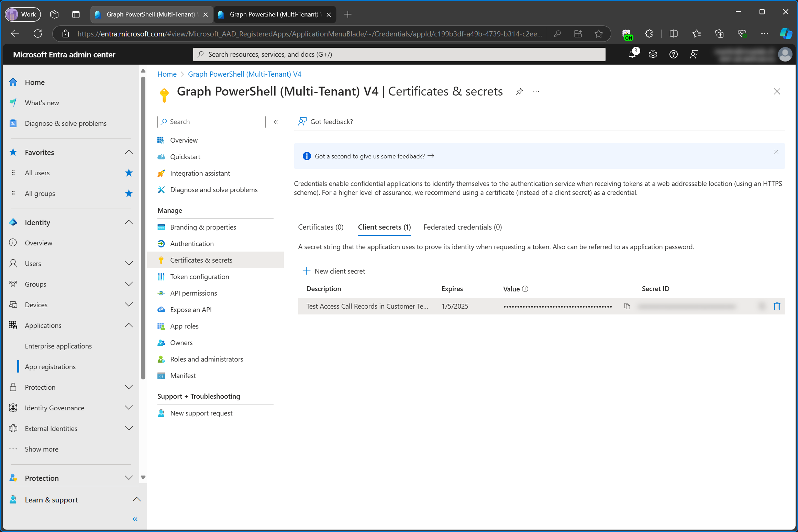Screen dimensions: 798x532
Task: Open Edge collections icon
Action: point(719,34)
